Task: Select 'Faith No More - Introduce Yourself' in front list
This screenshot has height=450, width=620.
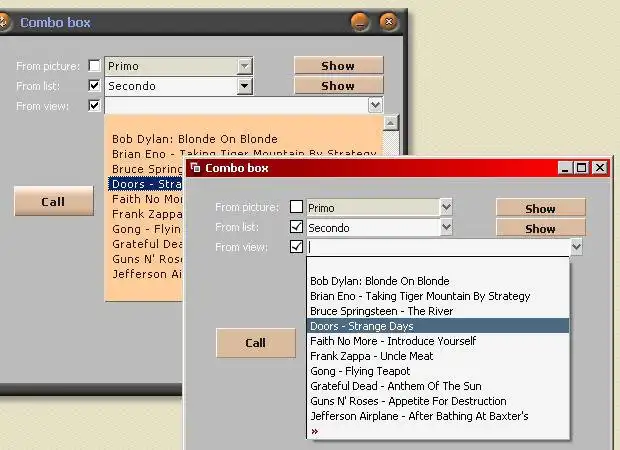Action: pos(438,341)
